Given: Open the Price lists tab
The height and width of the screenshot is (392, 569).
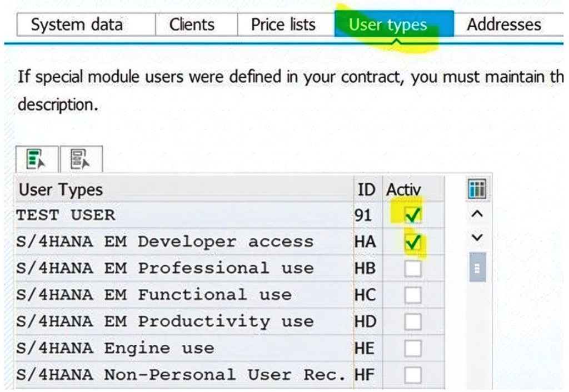Looking at the screenshot, I should (286, 24).
